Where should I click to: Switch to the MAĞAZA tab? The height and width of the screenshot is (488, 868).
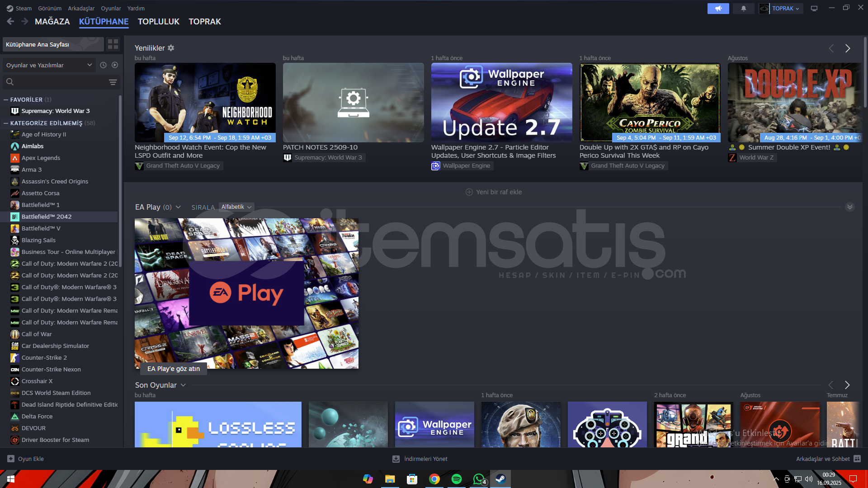click(52, 21)
